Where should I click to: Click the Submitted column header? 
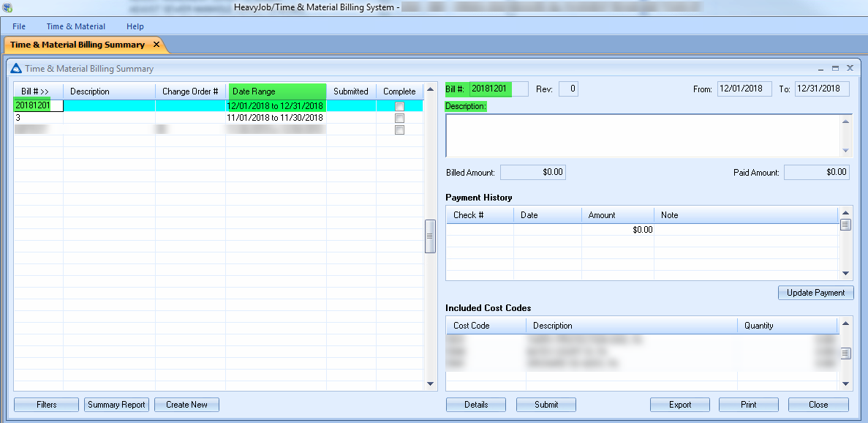pyautogui.click(x=351, y=91)
